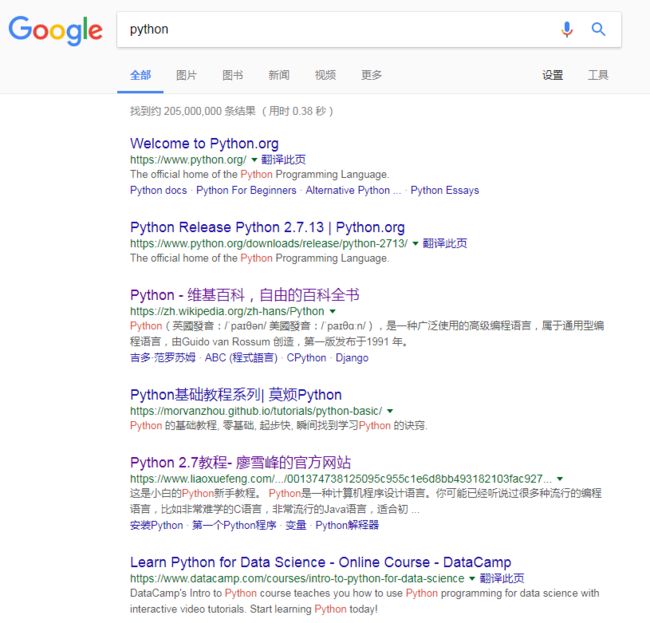Open the 吉多·范罗苏姆 sitelink
The image size is (650, 623).
tap(162, 358)
